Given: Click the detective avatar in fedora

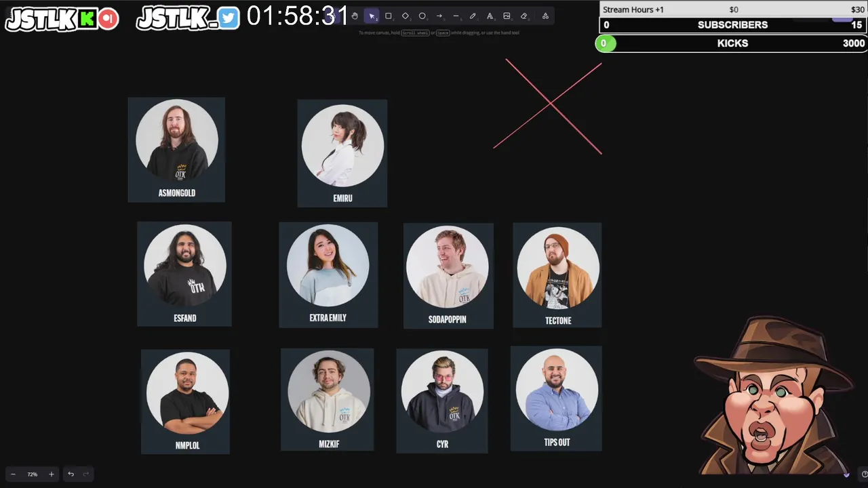Looking at the screenshot, I should 773,395.
